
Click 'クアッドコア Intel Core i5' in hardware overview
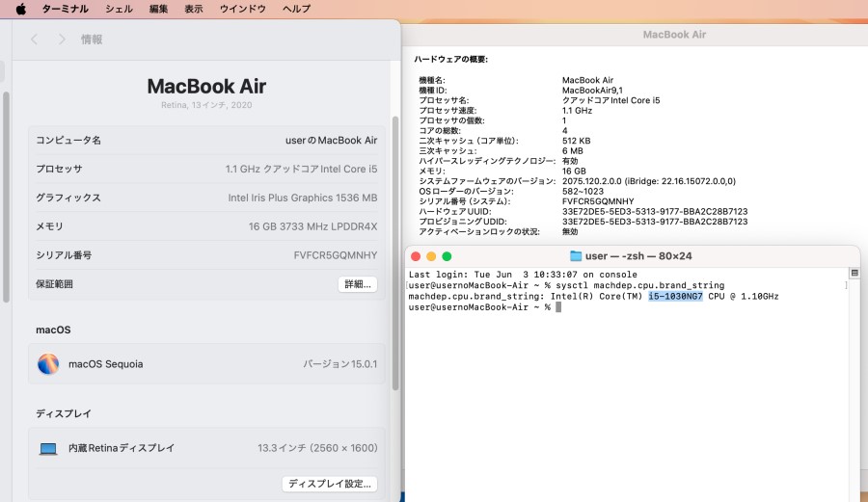point(611,100)
